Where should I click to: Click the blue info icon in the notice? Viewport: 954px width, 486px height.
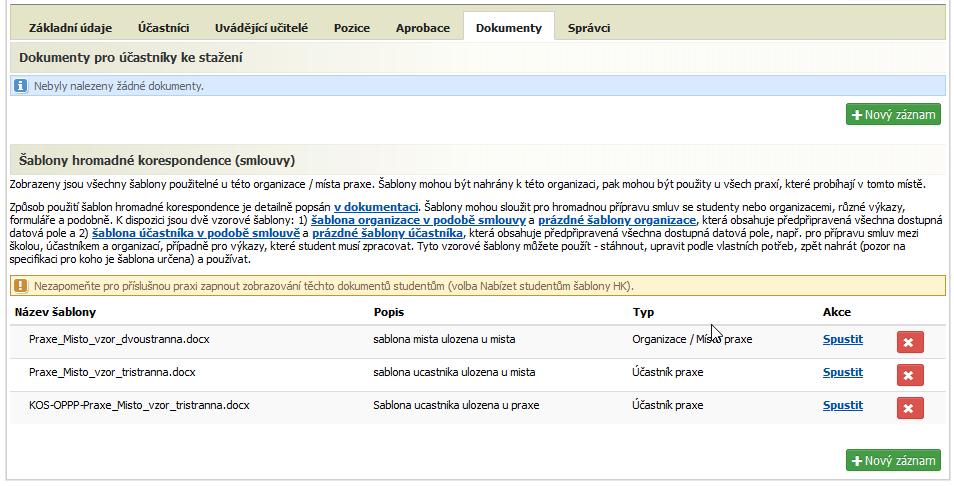click(x=21, y=86)
